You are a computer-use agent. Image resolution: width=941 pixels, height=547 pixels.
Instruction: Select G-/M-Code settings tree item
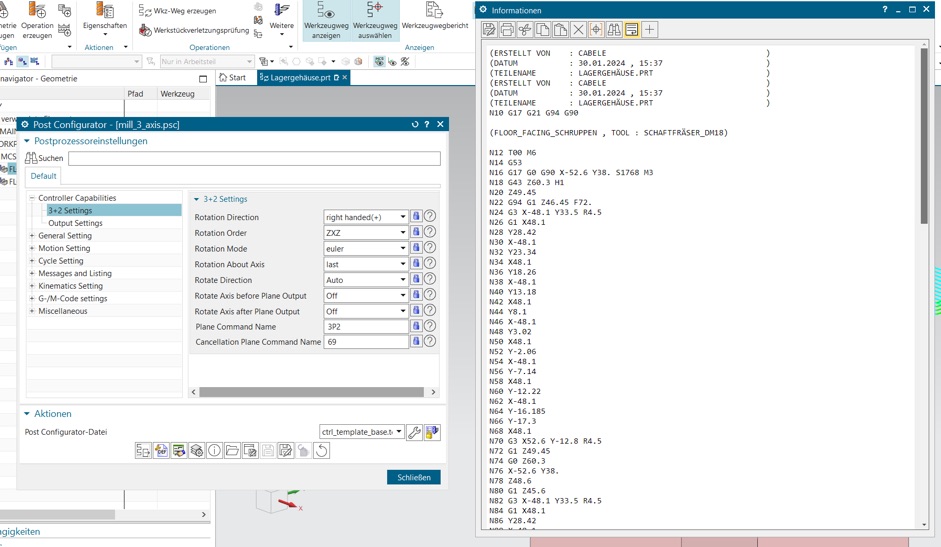click(x=73, y=298)
